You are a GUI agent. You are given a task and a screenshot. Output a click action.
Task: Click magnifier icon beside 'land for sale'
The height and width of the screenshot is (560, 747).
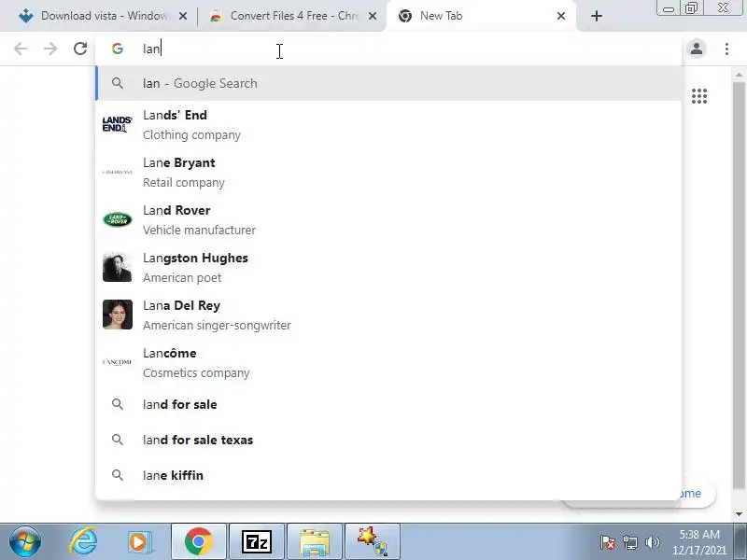pos(118,404)
